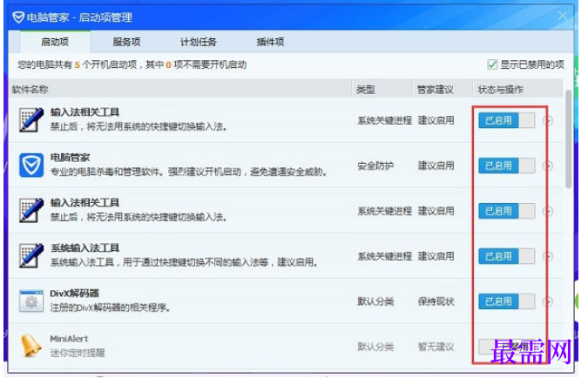Expand details arrow beside DivX解码器 switch

(548, 301)
